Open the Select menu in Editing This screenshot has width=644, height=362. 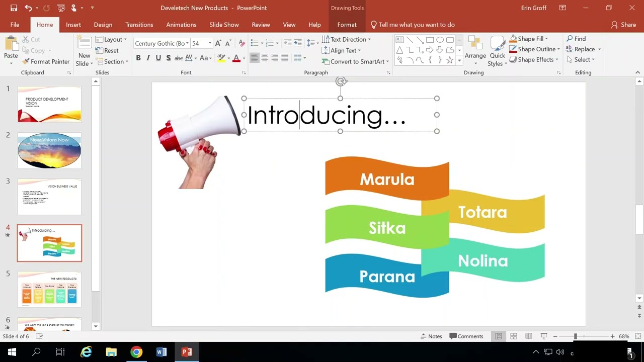(580, 59)
